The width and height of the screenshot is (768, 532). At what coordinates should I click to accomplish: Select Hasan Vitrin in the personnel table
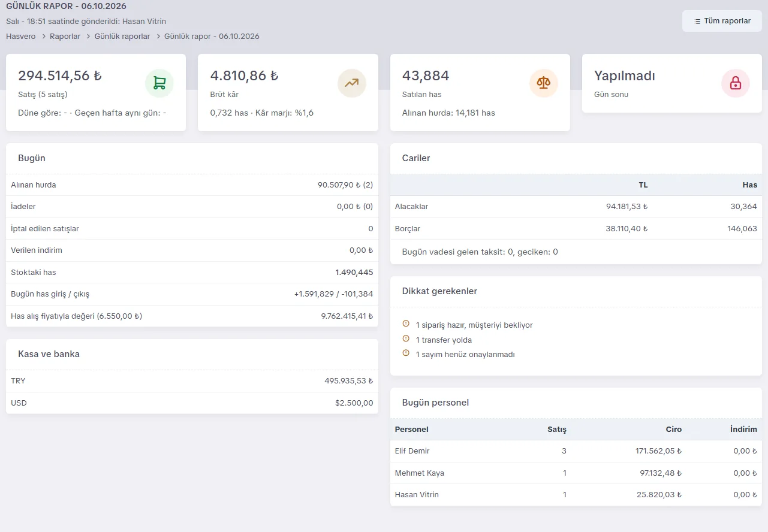576,495
